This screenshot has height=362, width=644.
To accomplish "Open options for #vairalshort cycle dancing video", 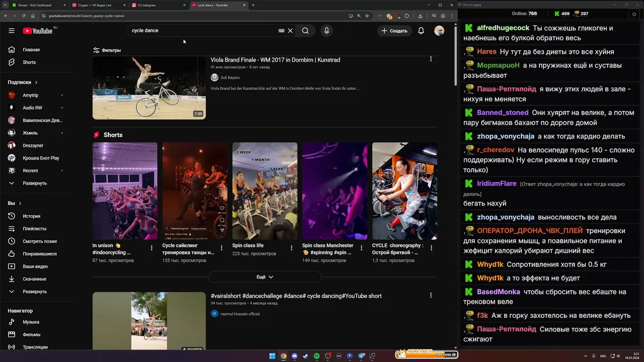I will coord(431,296).
